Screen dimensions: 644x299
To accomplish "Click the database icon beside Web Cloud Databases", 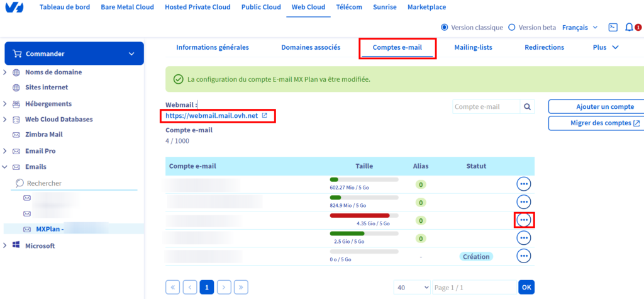I will [16, 119].
